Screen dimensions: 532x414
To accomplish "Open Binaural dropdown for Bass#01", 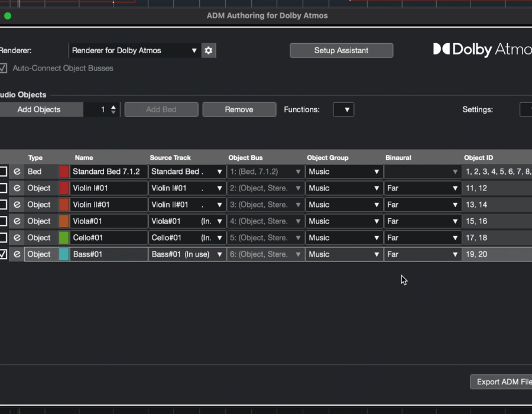I will pyautogui.click(x=423, y=254).
